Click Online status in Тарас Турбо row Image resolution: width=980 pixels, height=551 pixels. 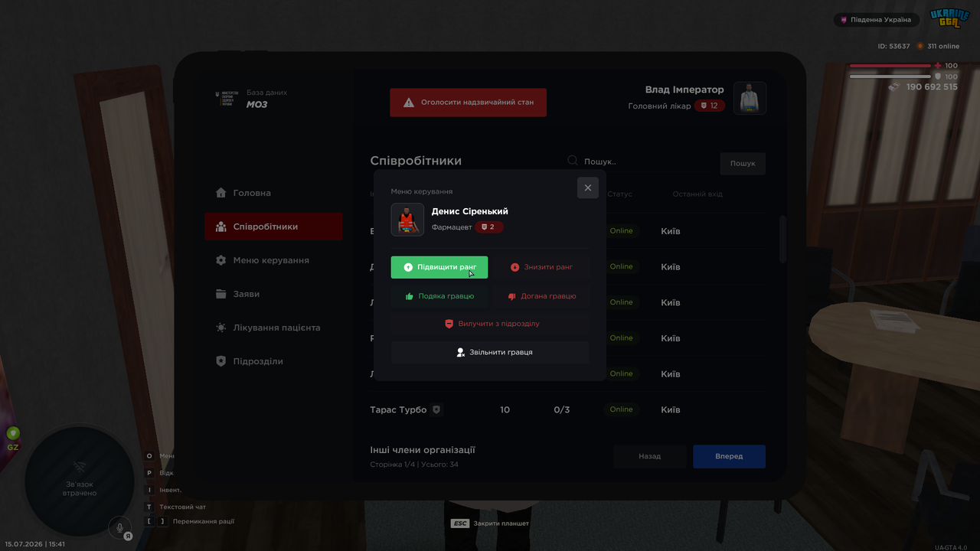point(622,409)
